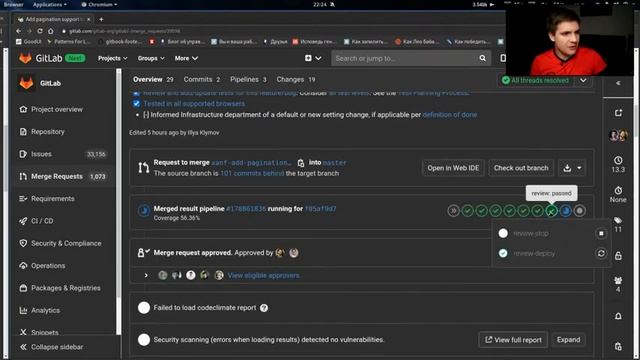
Task: Open the View eligible approvers link
Action: 264,276
